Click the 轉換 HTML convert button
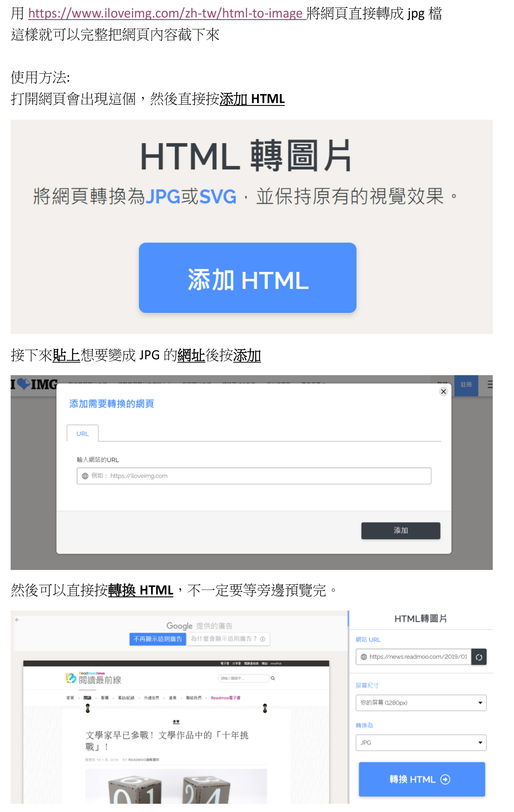The width and height of the screenshot is (514, 812). (x=422, y=779)
